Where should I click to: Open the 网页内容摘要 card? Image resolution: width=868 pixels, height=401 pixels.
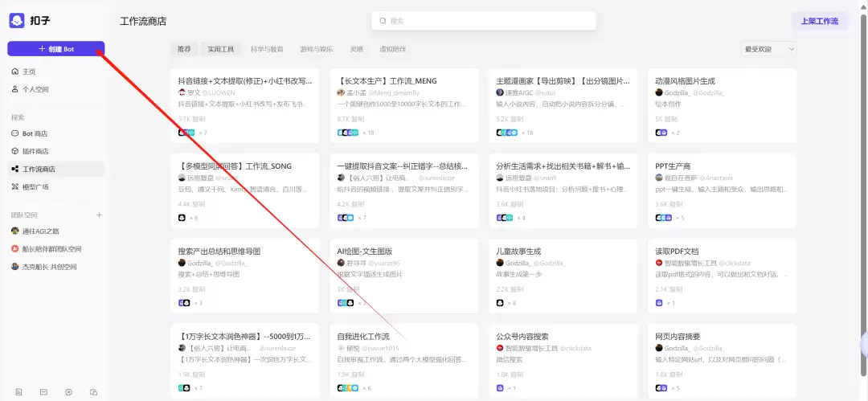[x=723, y=361]
